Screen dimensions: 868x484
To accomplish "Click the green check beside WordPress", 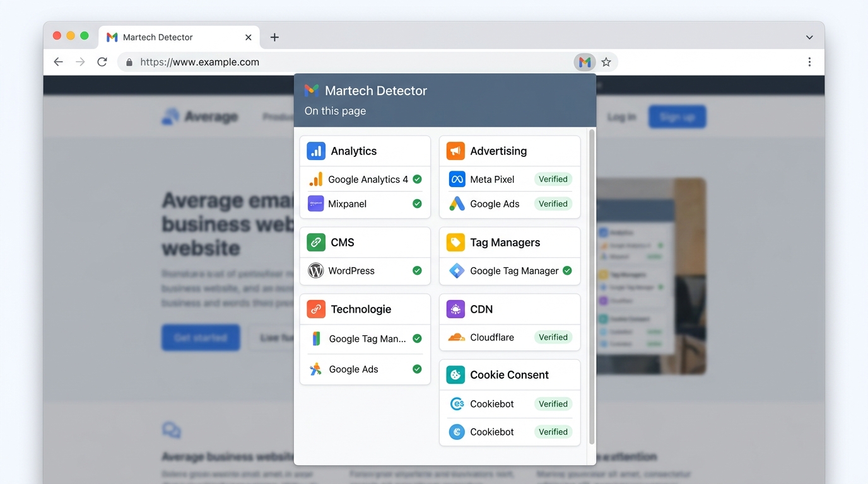I will pos(417,271).
